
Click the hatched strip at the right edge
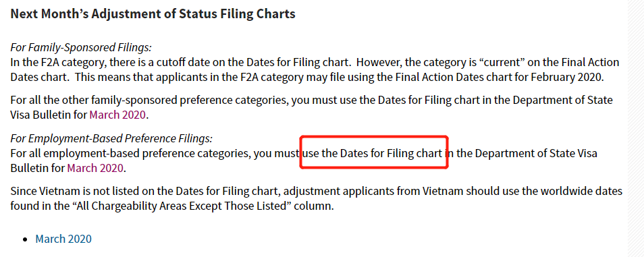tap(636, 128)
